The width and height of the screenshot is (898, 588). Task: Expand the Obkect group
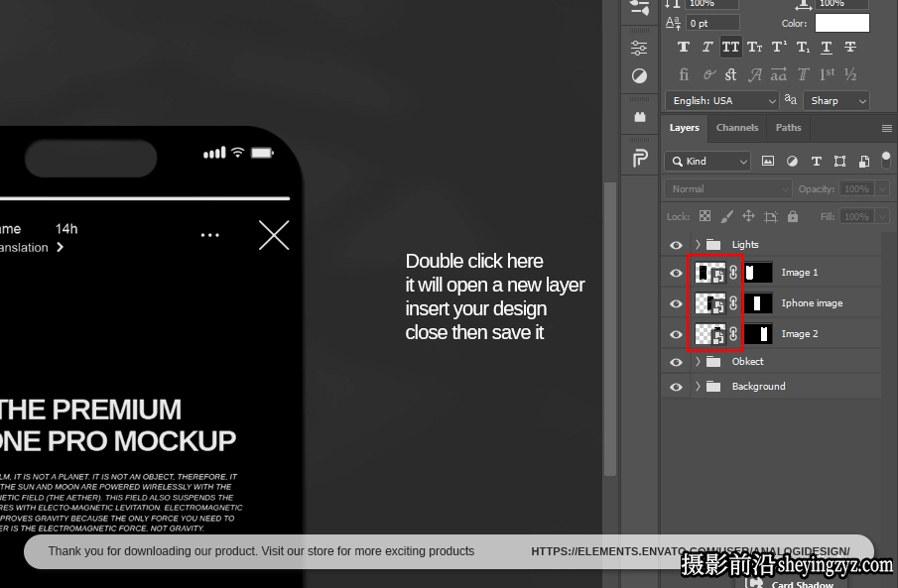pyautogui.click(x=698, y=361)
